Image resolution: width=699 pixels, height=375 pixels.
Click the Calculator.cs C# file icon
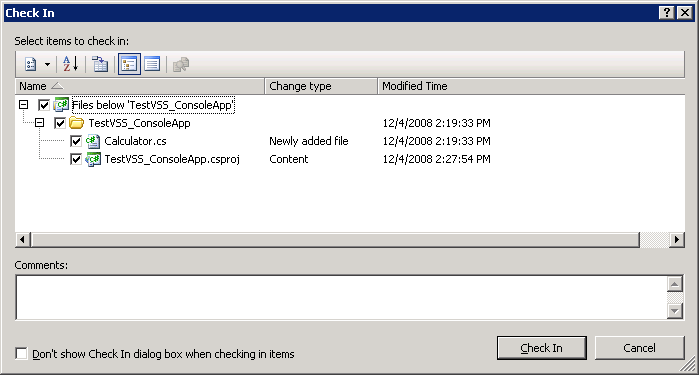coord(92,141)
